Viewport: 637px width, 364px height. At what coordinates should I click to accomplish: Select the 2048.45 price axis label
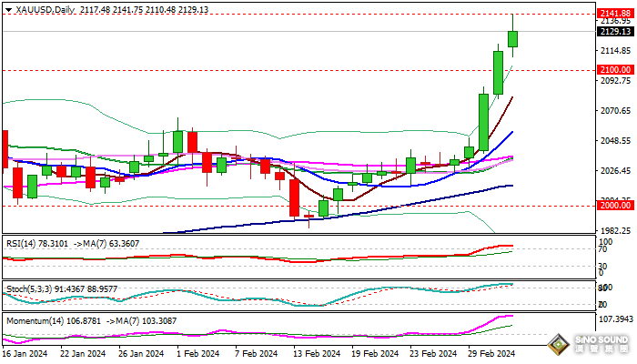[615, 141]
